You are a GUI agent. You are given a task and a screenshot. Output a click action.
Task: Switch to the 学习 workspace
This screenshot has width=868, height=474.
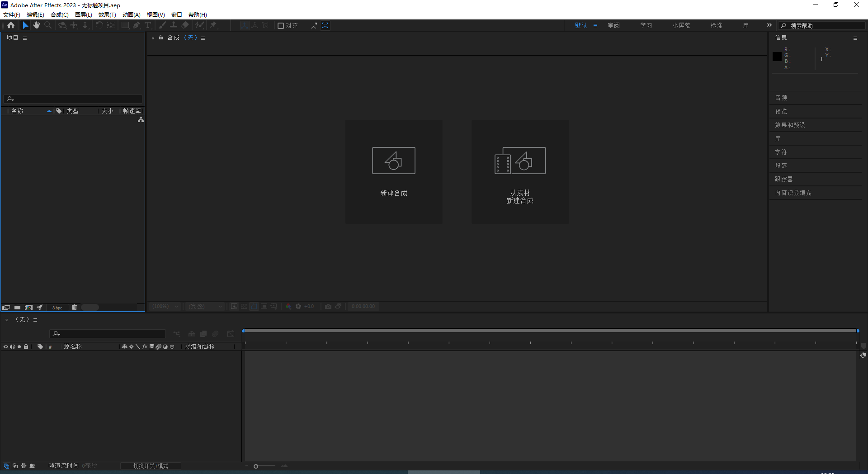click(646, 25)
